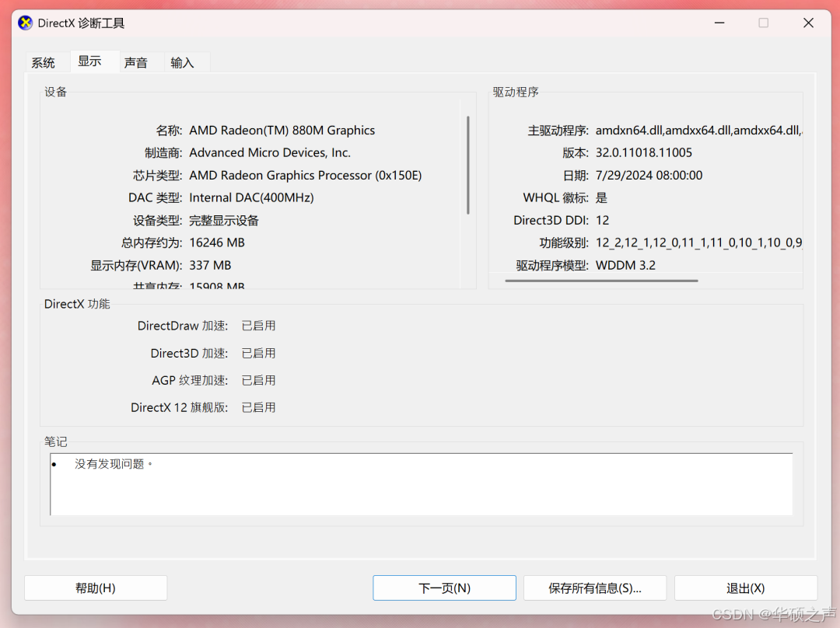Click 保存所有信息(S)... button
The image size is (840, 628).
click(x=595, y=588)
